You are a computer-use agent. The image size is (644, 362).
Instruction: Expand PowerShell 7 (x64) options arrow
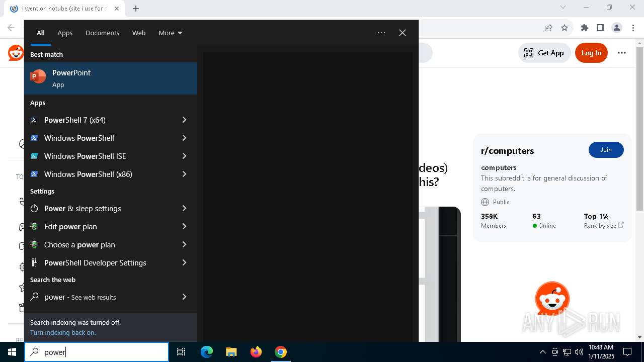[184, 120]
